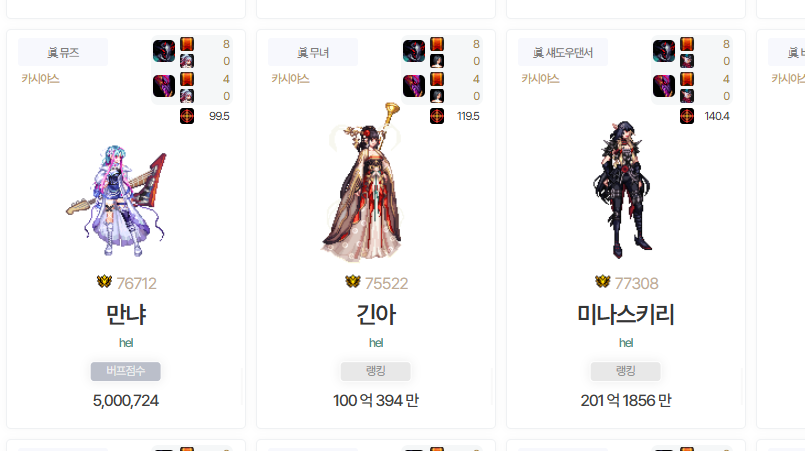Select the 眞 뮤즈 class tag
This screenshot has height=451, width=805.
click(x=63, y=52)
